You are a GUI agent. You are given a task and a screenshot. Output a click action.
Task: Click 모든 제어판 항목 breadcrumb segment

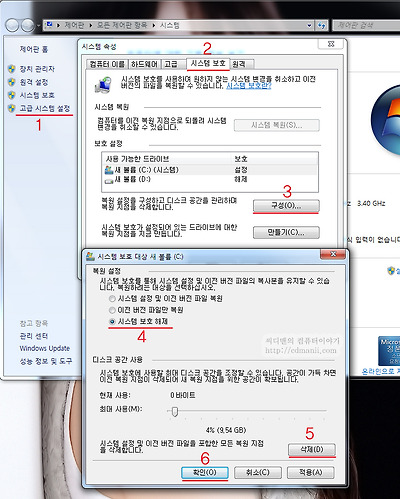coord(122,25)
